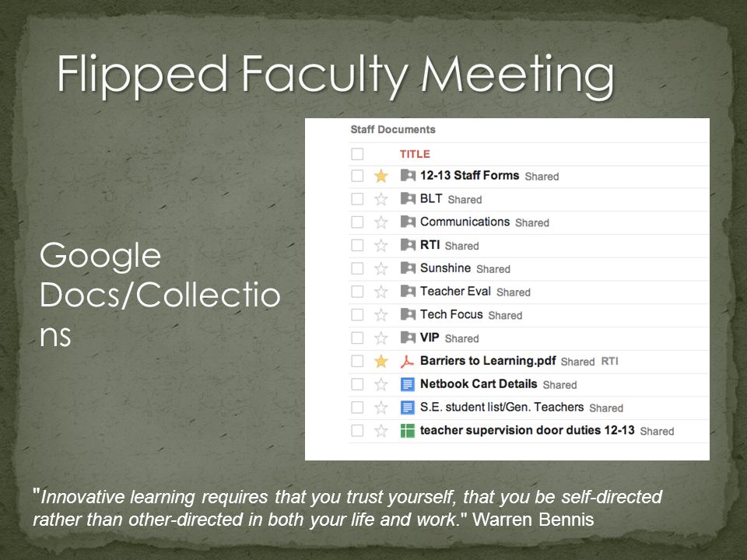Click the RTI label tag on Barriers to Learning
The height and width of the screenshot is (560, 747).
tap(609, 362)
